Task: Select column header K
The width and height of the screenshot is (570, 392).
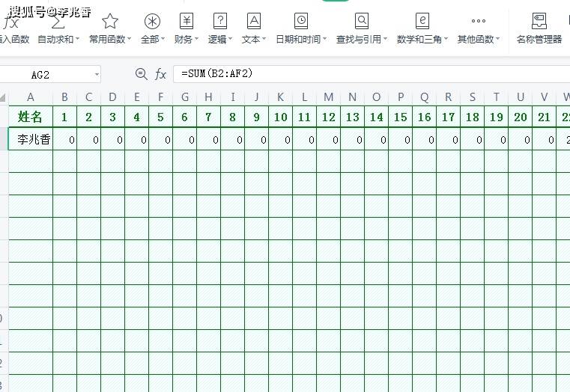Action: [x=280, y=97]
